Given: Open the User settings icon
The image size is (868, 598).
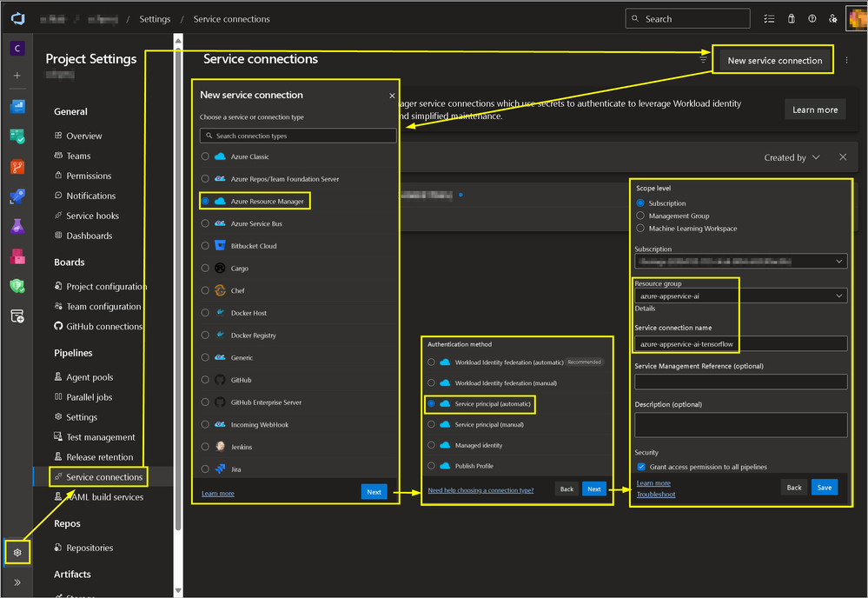Looking at the screenshot, I should click(832, 19).
